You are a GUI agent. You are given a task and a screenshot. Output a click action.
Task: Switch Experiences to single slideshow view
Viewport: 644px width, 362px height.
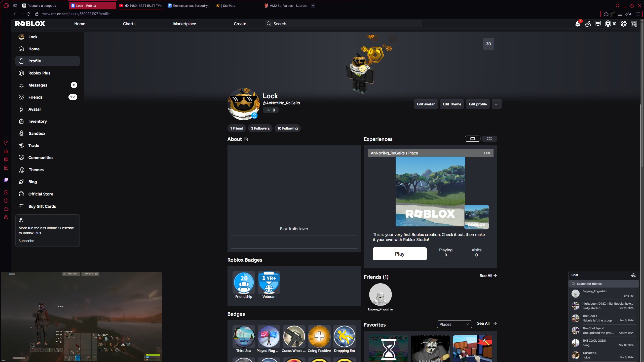472,139
